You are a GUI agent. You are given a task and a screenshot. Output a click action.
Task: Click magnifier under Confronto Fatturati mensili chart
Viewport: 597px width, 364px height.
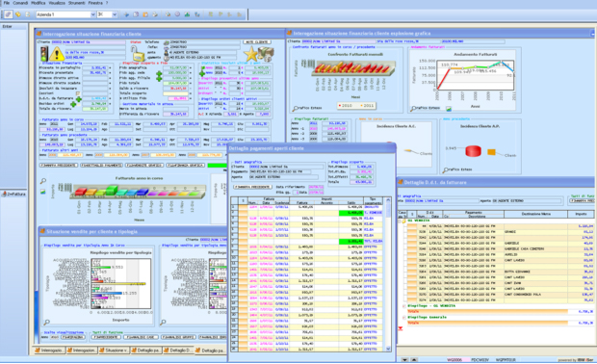coord(296,108)
